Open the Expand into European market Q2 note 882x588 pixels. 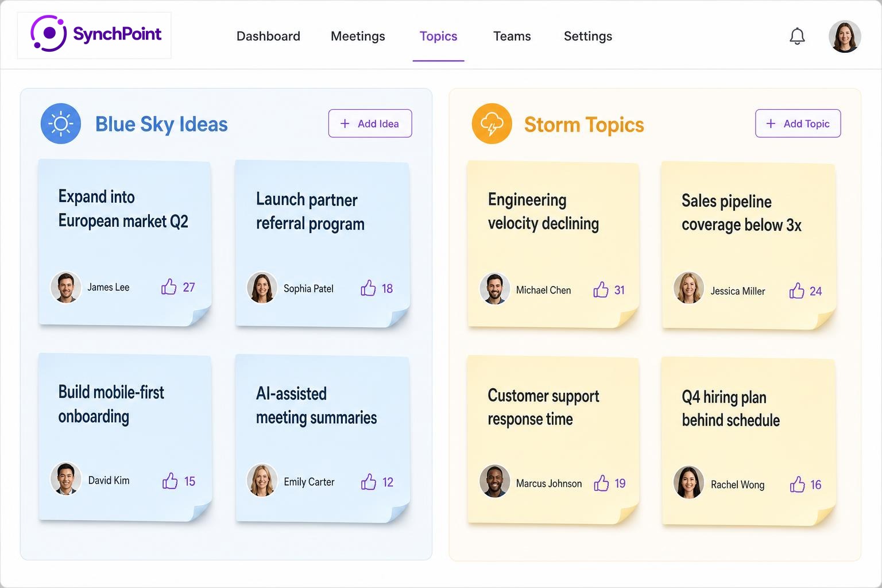tap(125, 242)
